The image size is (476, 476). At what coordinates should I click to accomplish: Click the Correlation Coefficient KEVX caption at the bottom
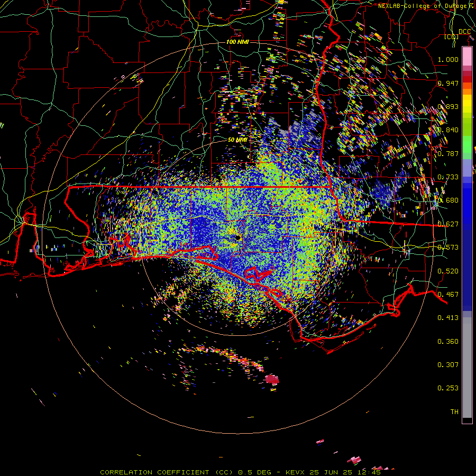[x=240, y=472]
